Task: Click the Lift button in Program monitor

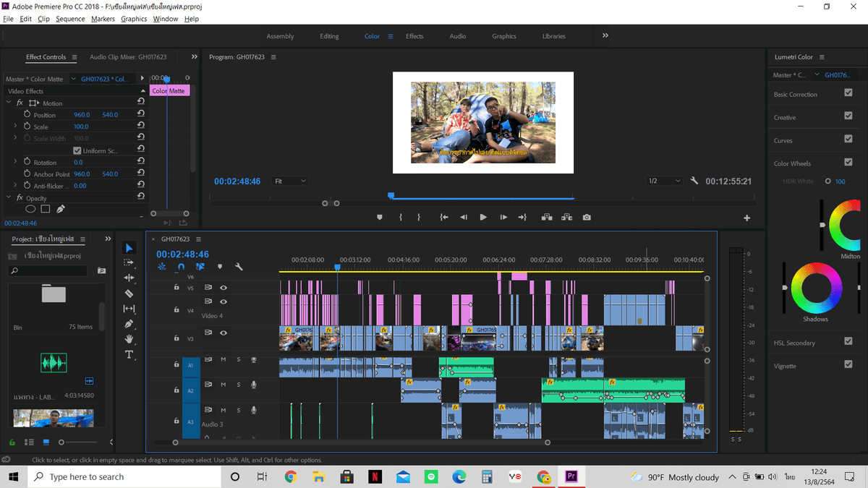Action: pyautogui.click(x=546, y=217)
